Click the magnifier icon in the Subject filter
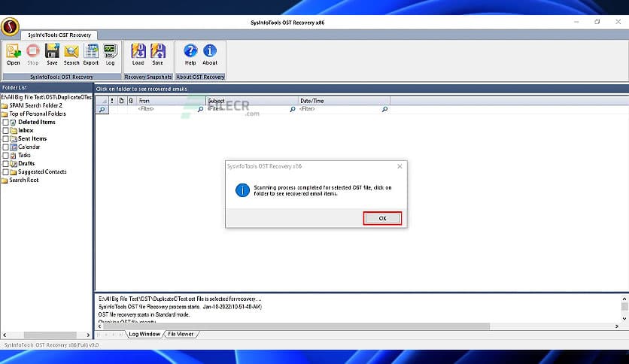Image resolution: width=629 pixels, height=364 pixels. (x=293, y=109)
